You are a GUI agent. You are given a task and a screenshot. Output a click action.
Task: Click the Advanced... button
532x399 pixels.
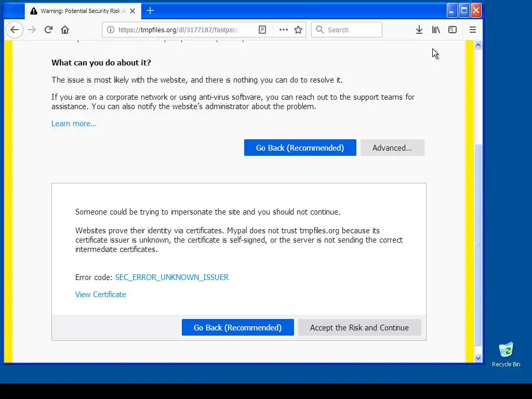click(x=392, y=148)
